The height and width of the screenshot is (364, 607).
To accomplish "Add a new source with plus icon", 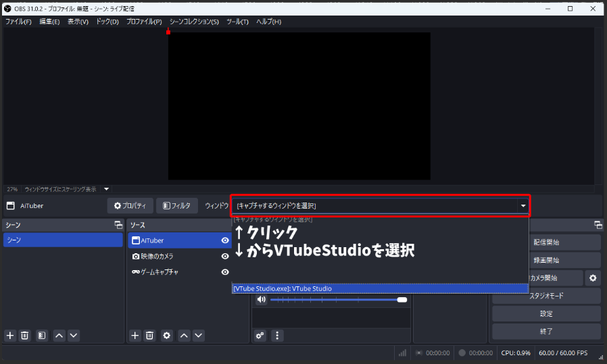I will click(135, 335).
